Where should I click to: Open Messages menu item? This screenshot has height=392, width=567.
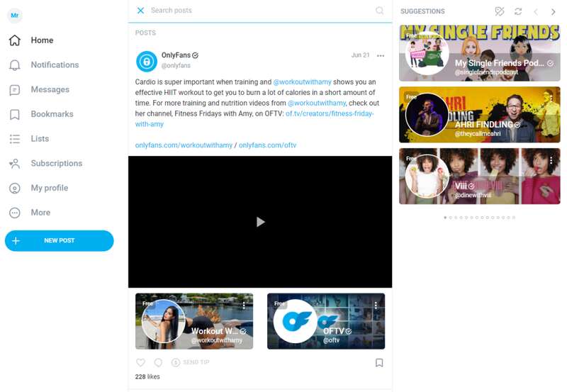point(50,89)
